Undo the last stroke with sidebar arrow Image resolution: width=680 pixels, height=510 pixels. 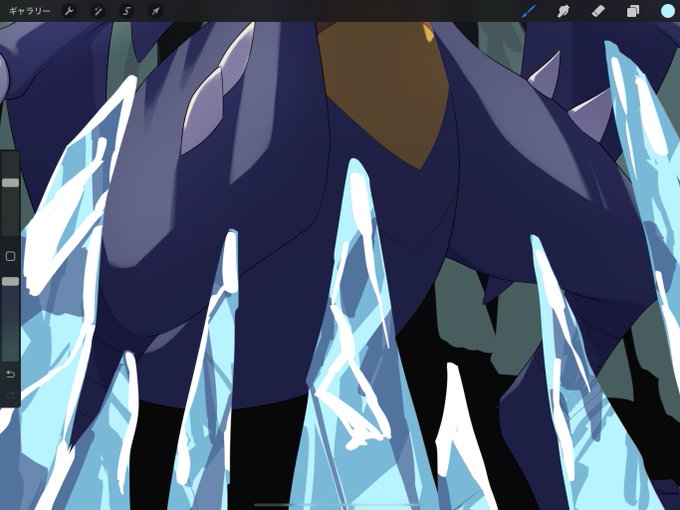tap(10, 374)
